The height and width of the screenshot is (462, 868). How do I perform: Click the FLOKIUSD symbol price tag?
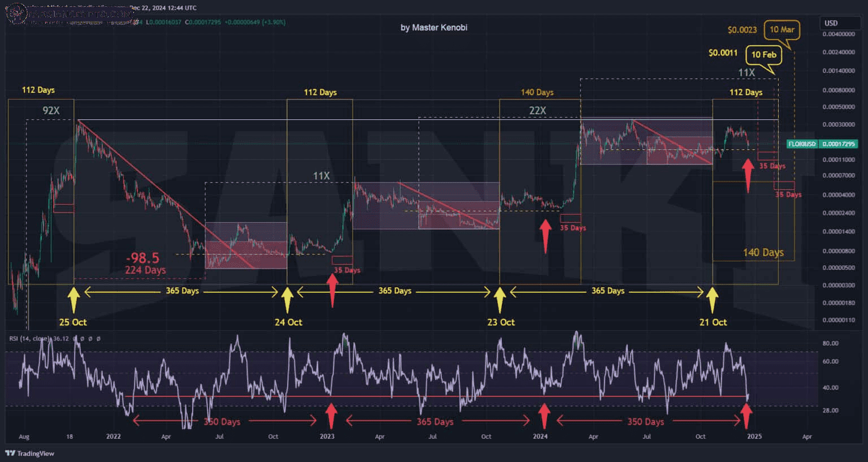[x=802, y=144]
